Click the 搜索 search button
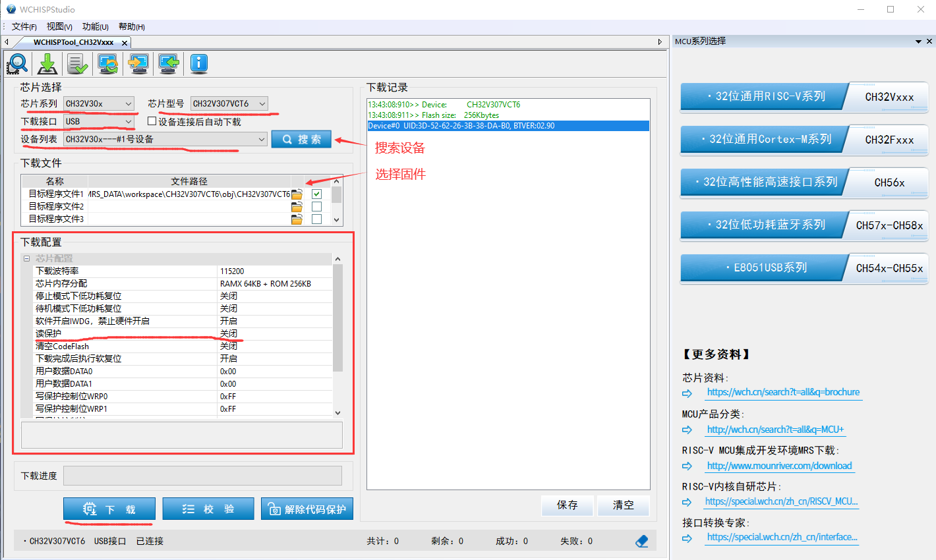The height and width of the screenshot is (560, 936). point(301,139)
